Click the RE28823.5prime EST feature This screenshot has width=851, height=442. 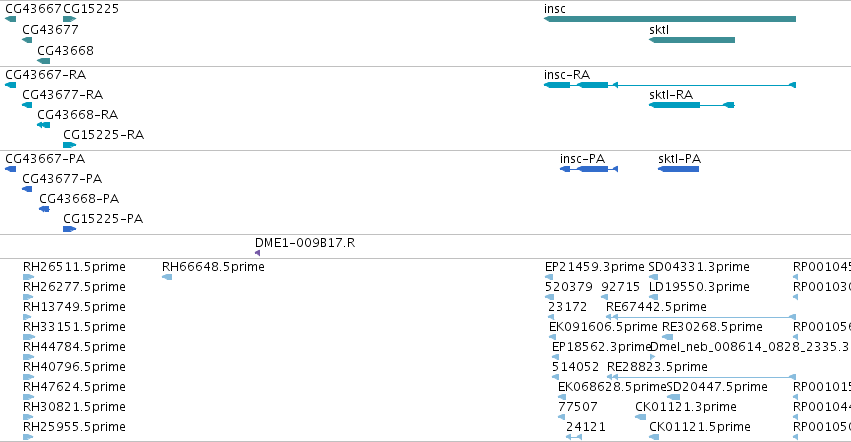[x=701, y=377]
